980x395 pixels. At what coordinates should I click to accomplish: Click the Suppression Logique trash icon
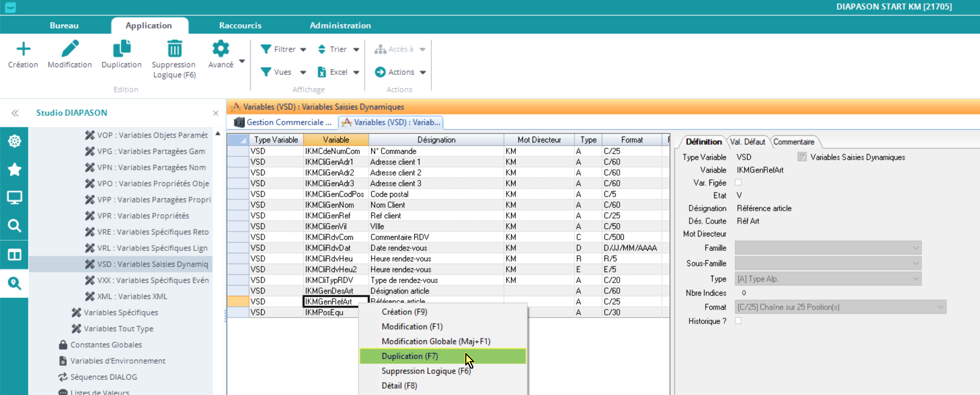pos(174,49)
